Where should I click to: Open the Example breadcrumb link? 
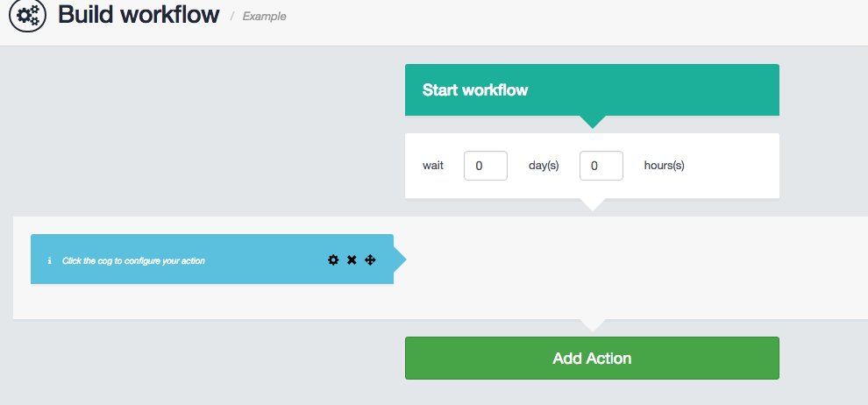coord(265,16)
